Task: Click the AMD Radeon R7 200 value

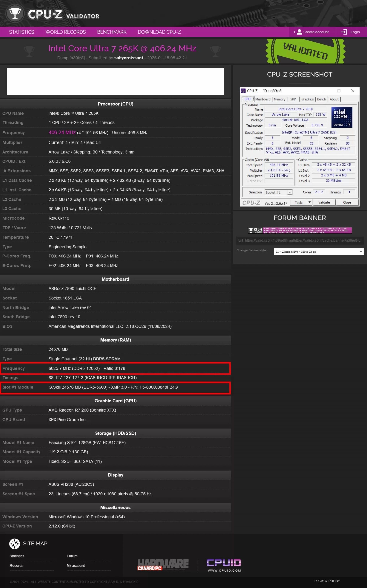Action: [82, 410]
